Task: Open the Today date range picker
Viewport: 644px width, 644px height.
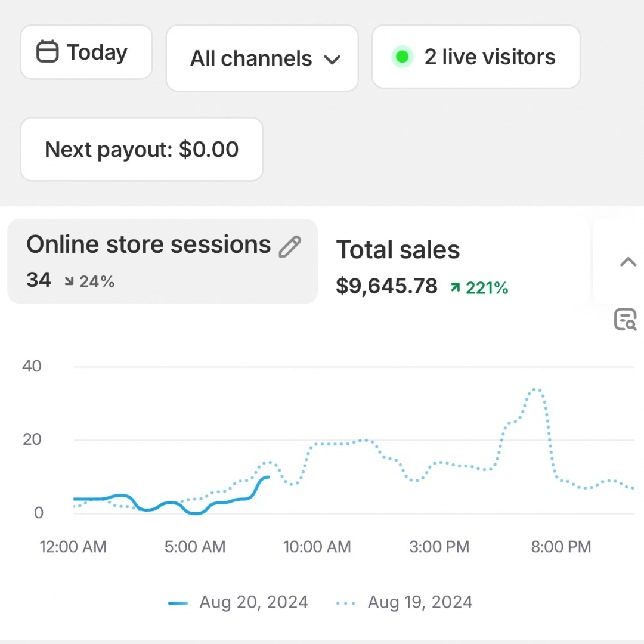Action: [x=86, y=52]
